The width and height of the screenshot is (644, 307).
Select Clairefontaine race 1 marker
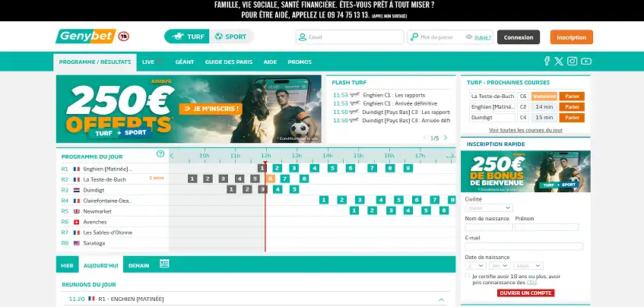(324, 200)
